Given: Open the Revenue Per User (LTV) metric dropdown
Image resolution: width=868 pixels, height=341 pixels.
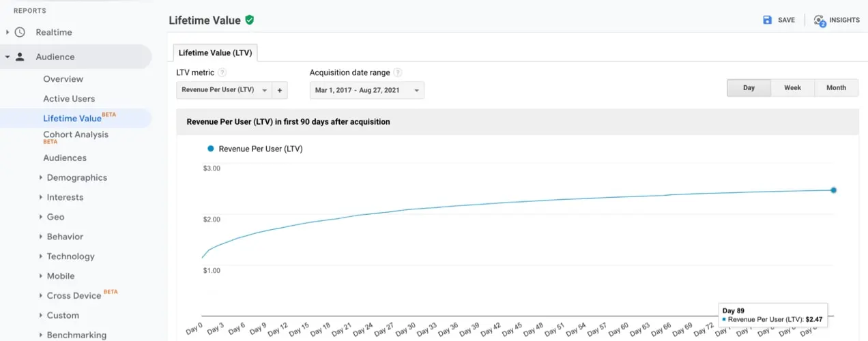Looking at the screenshot, I should [224, 90].
